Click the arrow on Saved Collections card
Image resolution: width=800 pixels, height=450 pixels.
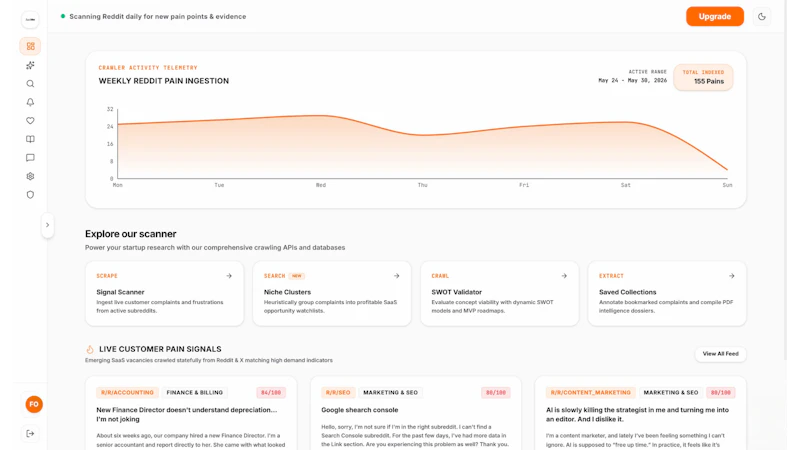732,276
